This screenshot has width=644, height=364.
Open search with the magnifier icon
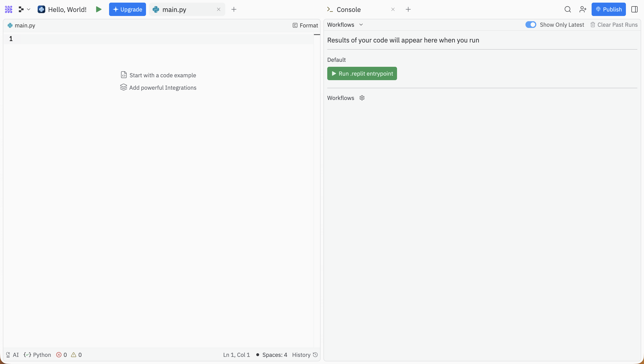(568, 9)
